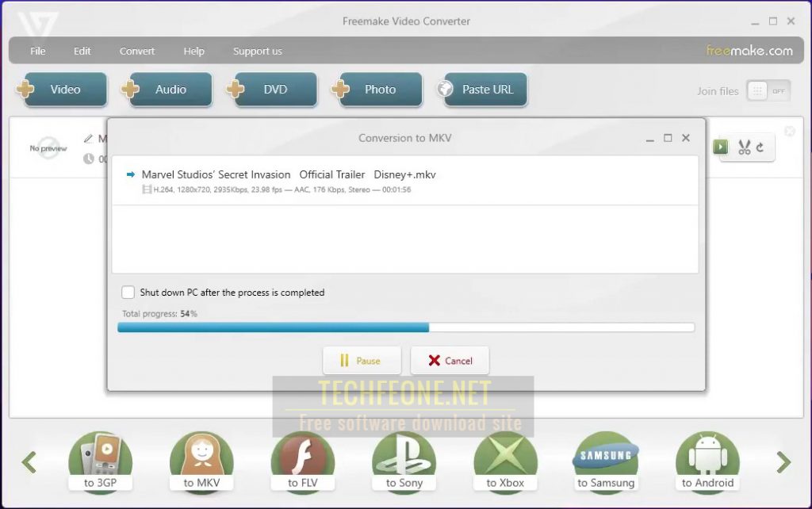Click the Total progress 54% label

click(x=159, y=314)
